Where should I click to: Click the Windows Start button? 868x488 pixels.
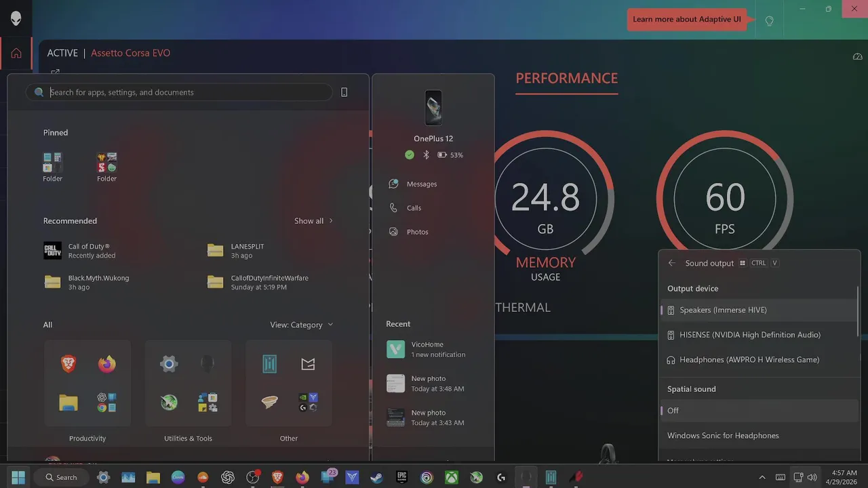pos(18,477)
